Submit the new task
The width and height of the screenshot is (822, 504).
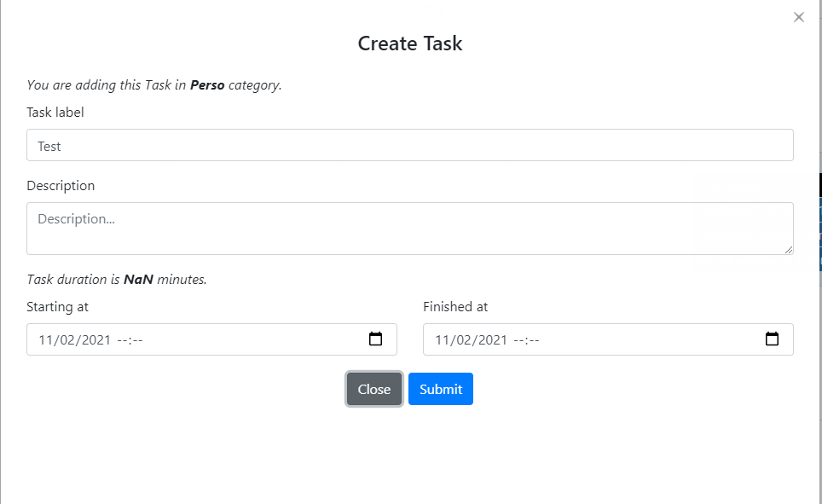coord(440,389)
